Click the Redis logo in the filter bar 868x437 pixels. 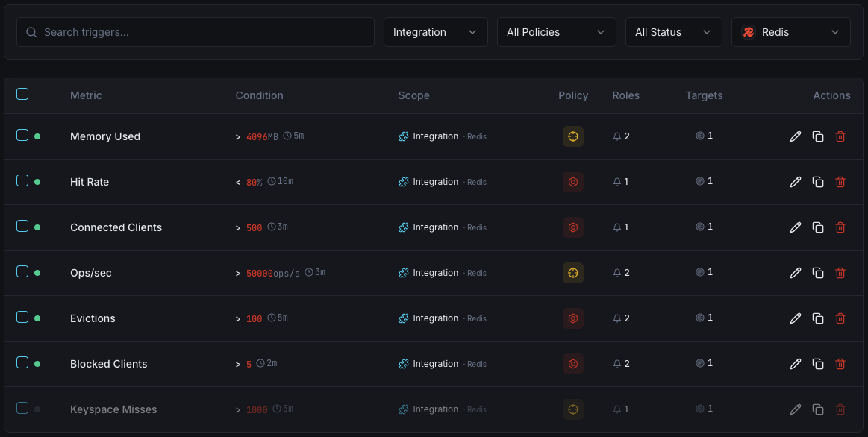tap(748, 31)
